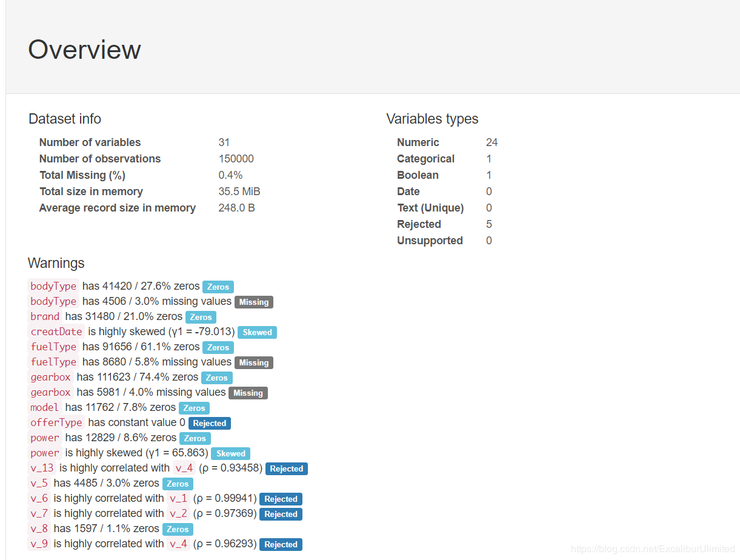740x560 pixels.
Task: Click the Text (Unique) type label
Action: click(430, 208)
